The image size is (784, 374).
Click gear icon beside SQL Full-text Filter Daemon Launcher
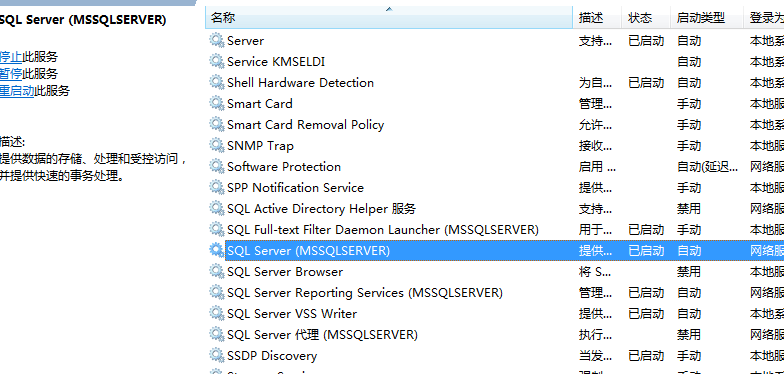tap(216, 229)
